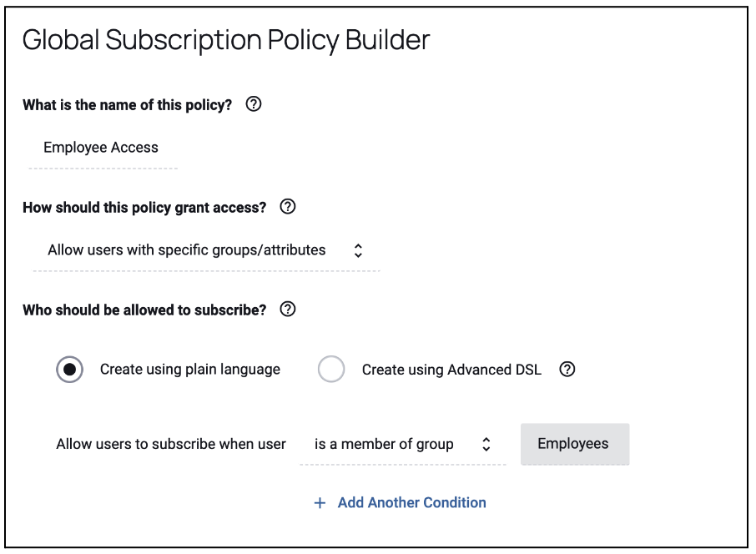The height and width of the screenshot is (554, 756).
Task: Open the help icon next to grant access question
Action: coord(288,207)
